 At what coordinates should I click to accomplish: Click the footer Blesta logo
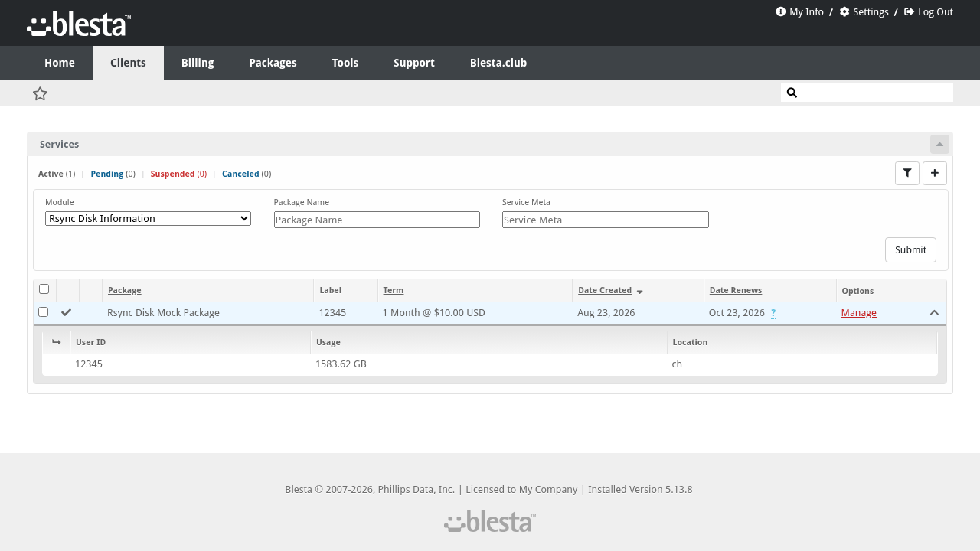tap(490, 522)
